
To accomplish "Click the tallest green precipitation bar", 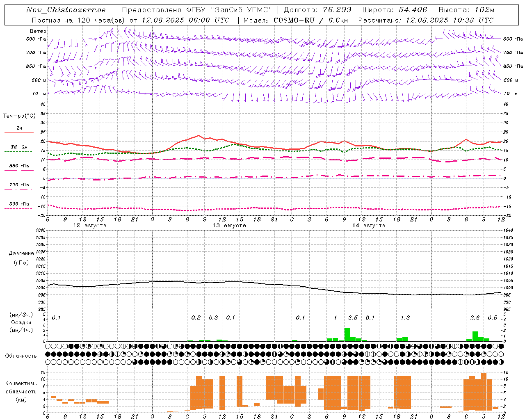I will click(x=347, y=335).
